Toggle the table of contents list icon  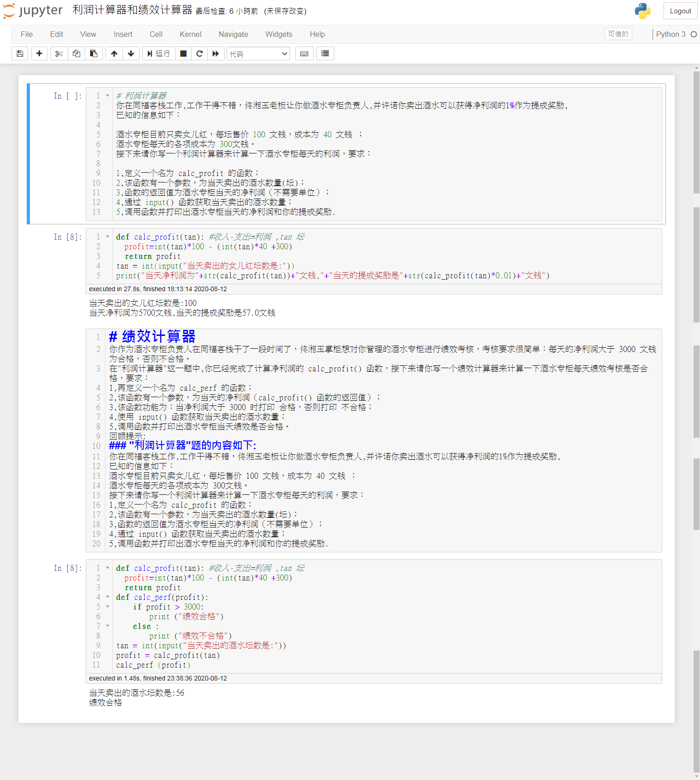pyautogui.click(x=325, y=54)
